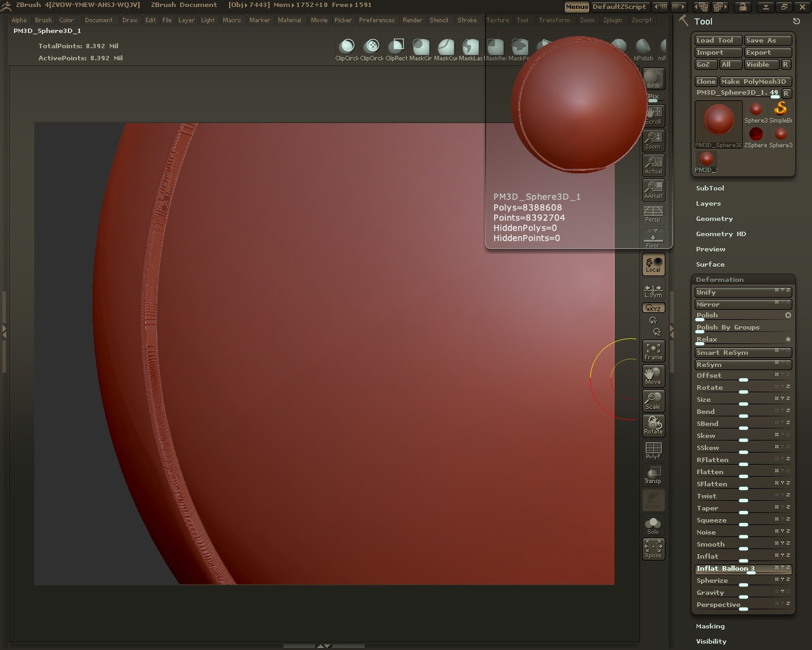The image size is (812, 650).
Task: Toggle the Floor grid
Action: (x=653, y=239)
